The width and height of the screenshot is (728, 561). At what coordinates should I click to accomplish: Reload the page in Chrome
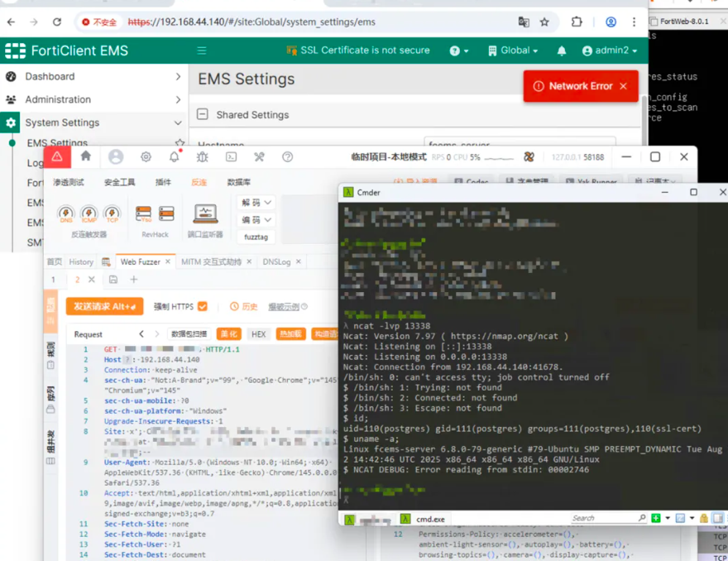tap(56, 22)
